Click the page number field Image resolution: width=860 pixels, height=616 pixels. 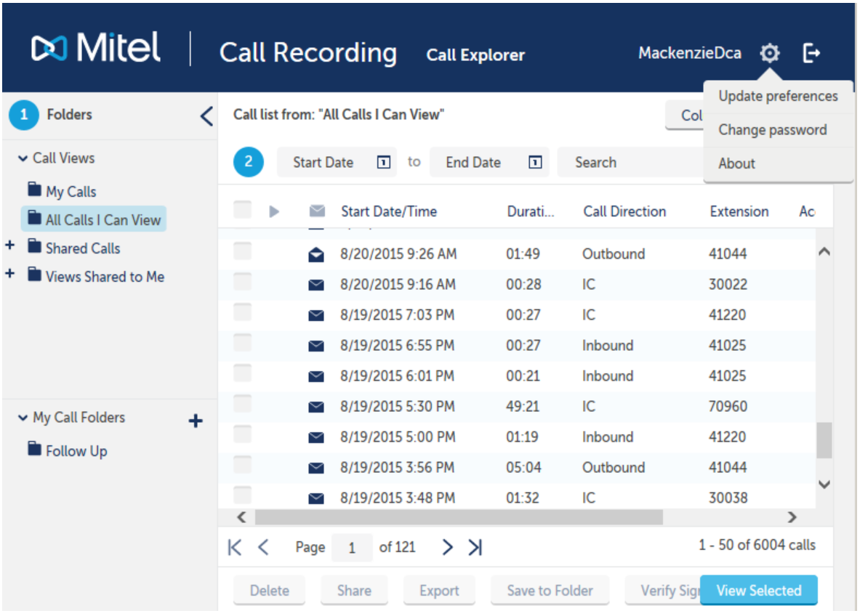point(352,548)
